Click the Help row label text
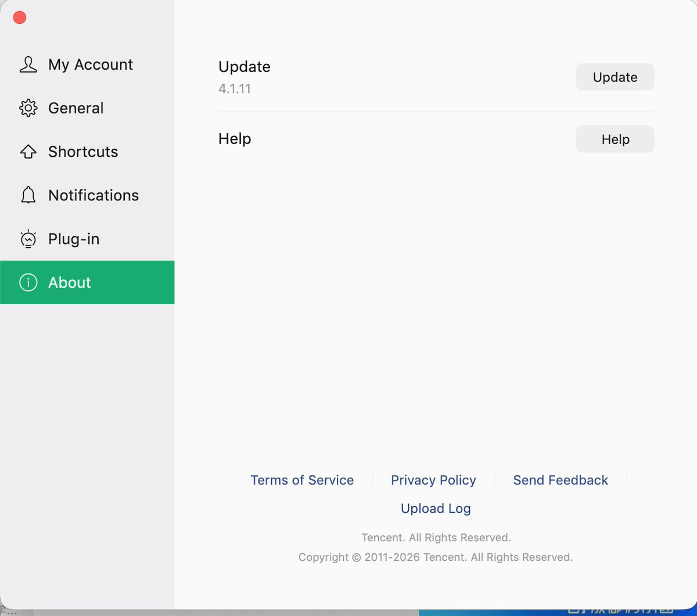697x616 pixels. (235, 139)
